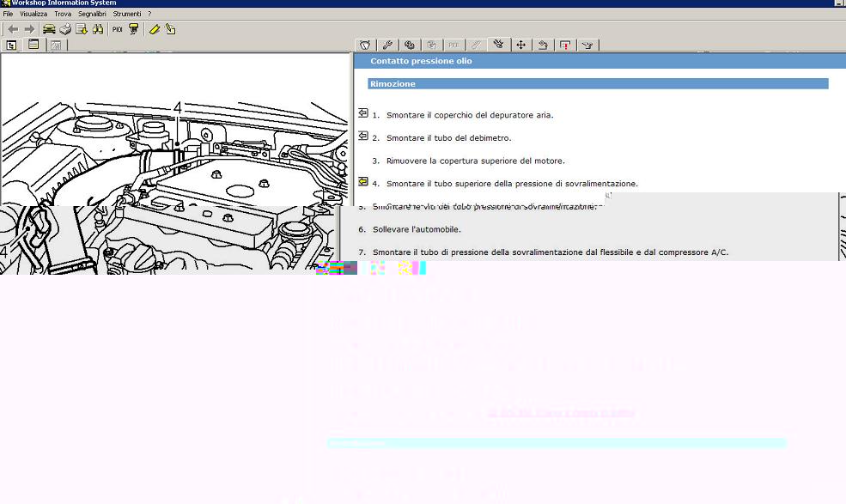Click the back arrow toolbar icon
846x504 pixels.
13,29
